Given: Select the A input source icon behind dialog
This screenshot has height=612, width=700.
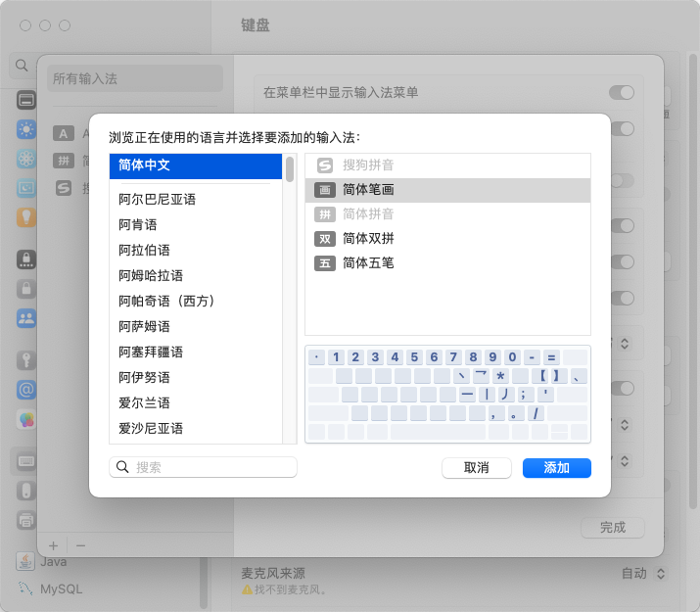Looking at the screenshot, I should coord(64,133).
